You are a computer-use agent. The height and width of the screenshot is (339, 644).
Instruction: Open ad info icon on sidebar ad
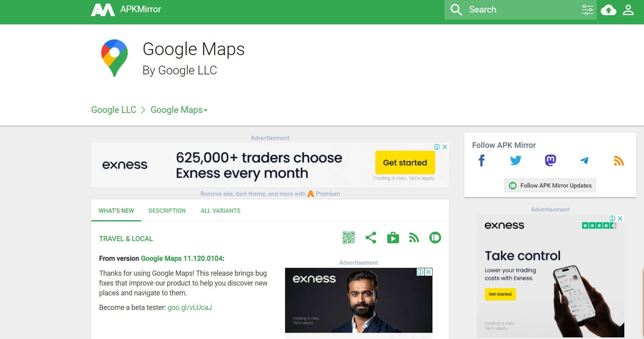(612, 218)
